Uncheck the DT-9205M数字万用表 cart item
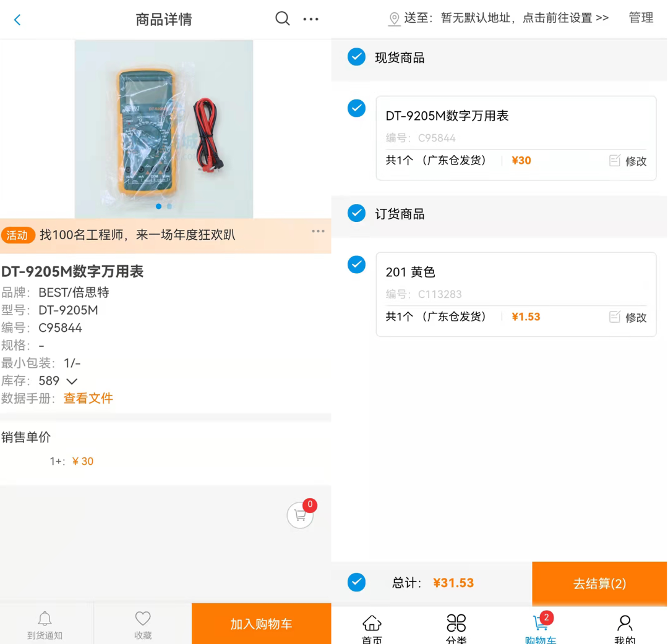Image resolution: width=668 pixels, height=644 pixels. [x=357, y=108]
